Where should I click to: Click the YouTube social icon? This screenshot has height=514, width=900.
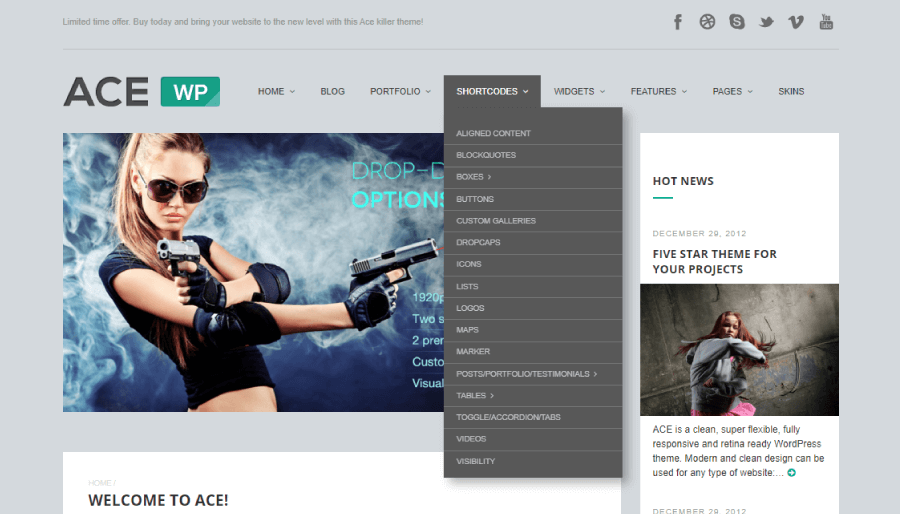826,22
